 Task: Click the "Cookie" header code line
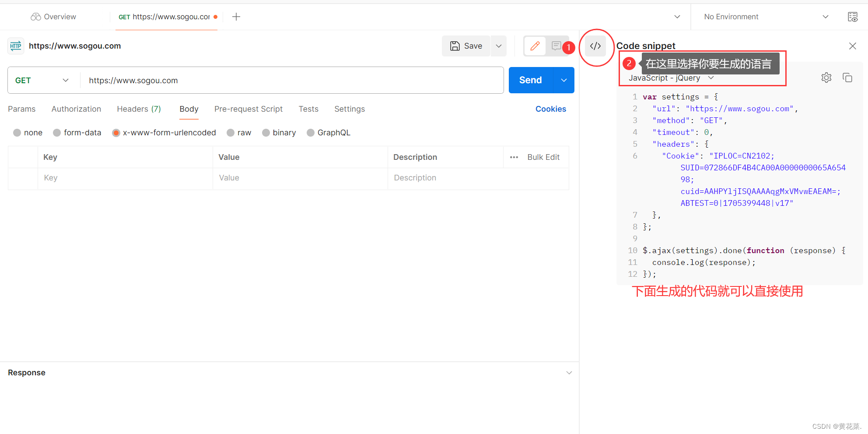coord(718,156)
